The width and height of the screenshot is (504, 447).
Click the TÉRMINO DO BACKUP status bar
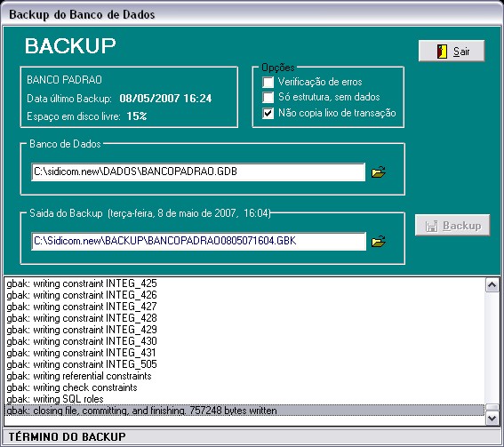pyautogui.click(x=252, y=436)
